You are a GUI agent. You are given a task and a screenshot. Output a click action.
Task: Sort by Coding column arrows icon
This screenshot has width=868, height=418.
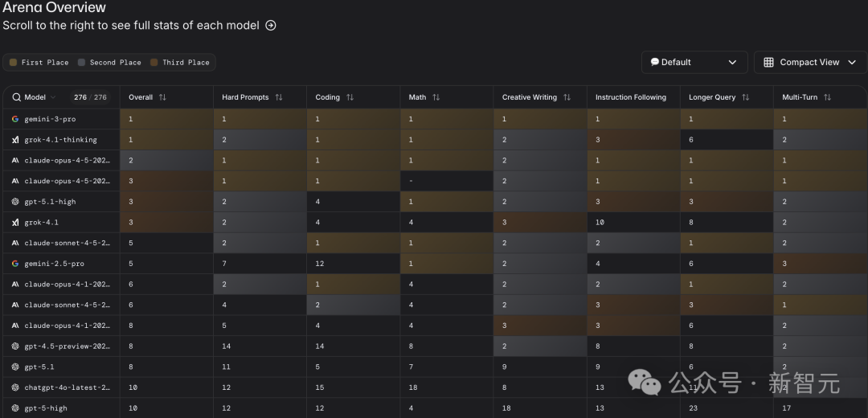350,97
